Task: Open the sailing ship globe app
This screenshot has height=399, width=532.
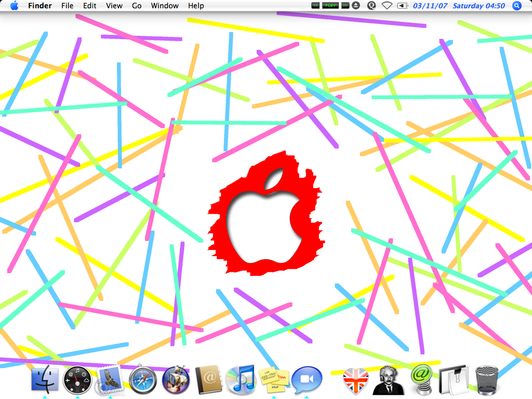Action: pos(176,379)
